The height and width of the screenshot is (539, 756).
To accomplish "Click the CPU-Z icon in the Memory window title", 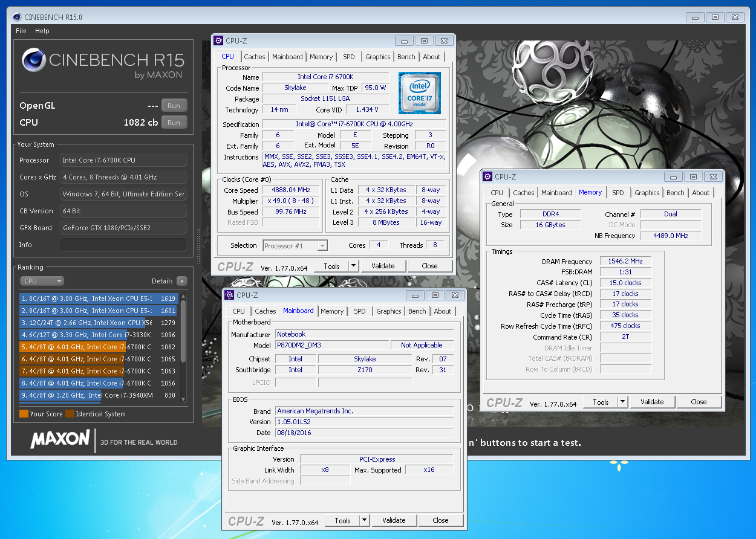I will (488, 176).
